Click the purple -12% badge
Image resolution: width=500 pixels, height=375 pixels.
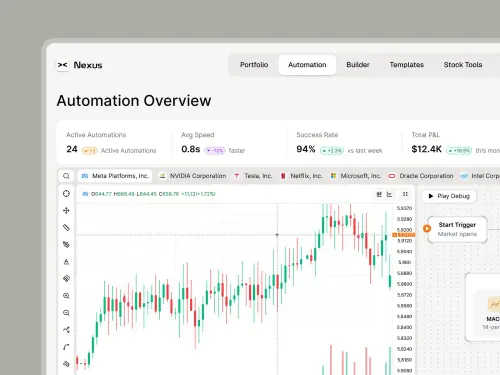(x=215, y=151)
